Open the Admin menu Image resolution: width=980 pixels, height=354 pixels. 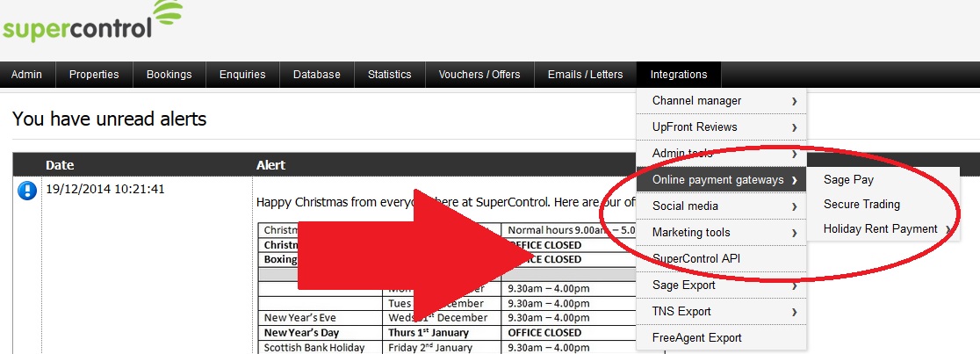click(x=27, y=75)
